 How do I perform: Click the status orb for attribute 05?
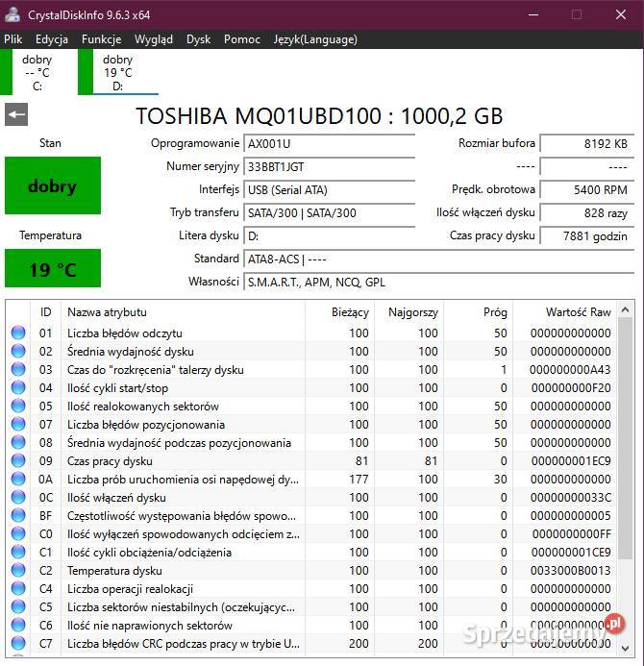coord(18,406)
